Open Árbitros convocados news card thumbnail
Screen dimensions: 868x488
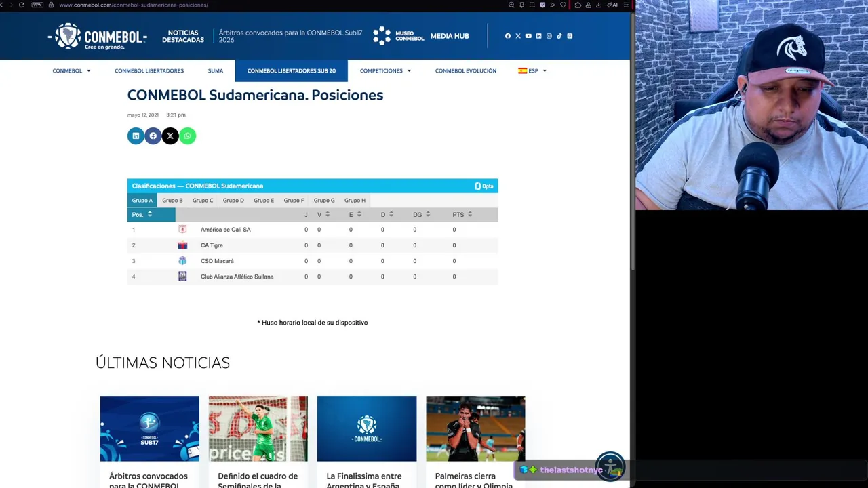150,428
